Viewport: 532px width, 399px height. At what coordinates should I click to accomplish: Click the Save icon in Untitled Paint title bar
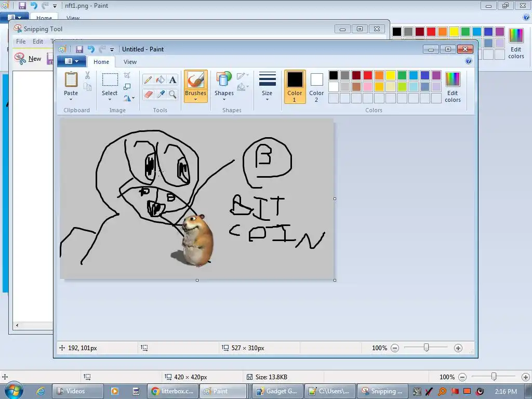point(79,49)
